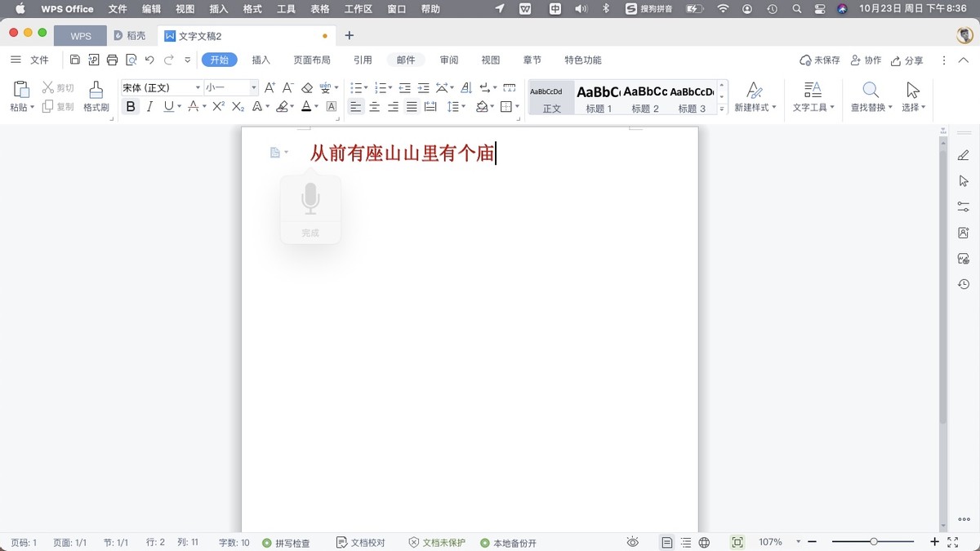Viewport: 980px width, 551px height.
Task: Click the Paste (粘贴) clipboard icon
Action: point(22,90)
